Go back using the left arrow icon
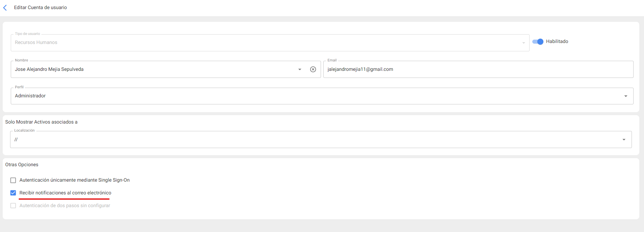The image size is (644, 232). click(5, 8)
